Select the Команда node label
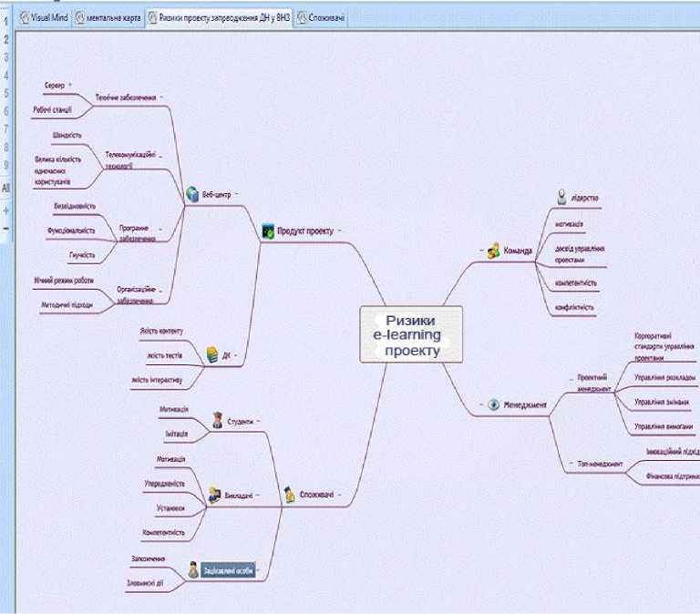Image resolution: width=700 pixels, height=614 pixels. 518,251
